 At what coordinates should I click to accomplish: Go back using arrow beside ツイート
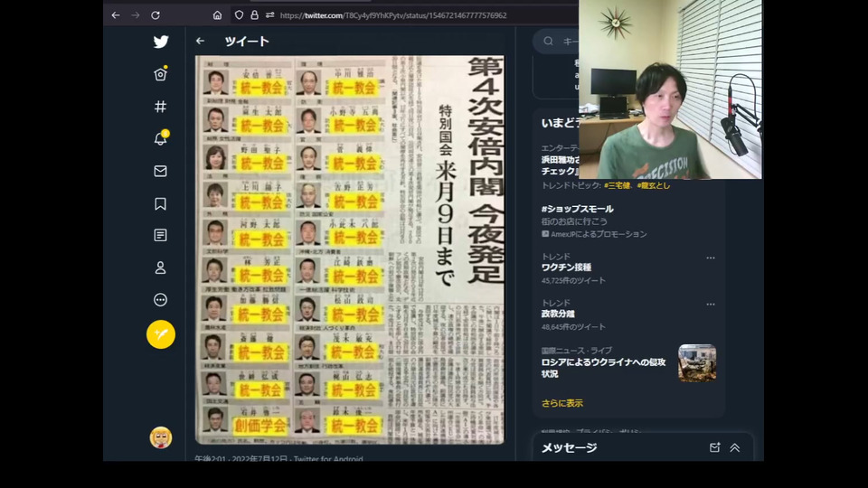point(201,41)
